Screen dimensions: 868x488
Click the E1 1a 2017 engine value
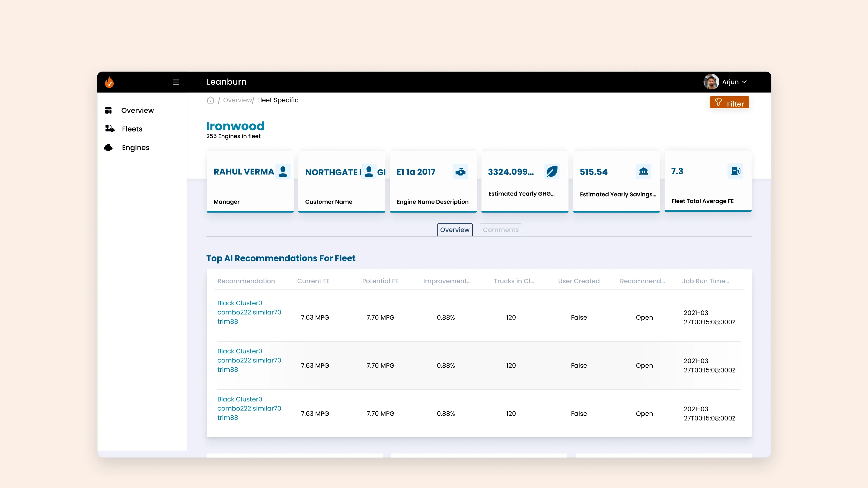pos(416,172)
